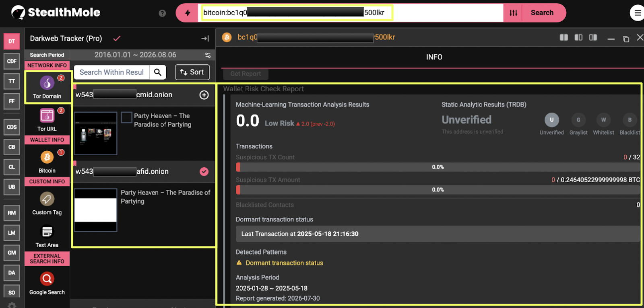
Task: Open the hamburger main menu
Action: pyautogui.click(x=638, y=13)
